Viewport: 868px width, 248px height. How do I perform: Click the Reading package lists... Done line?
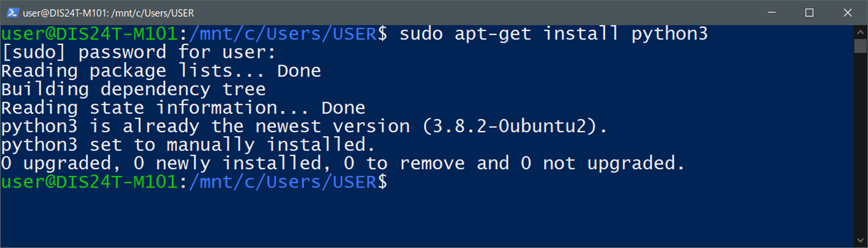tap(160, 71)
